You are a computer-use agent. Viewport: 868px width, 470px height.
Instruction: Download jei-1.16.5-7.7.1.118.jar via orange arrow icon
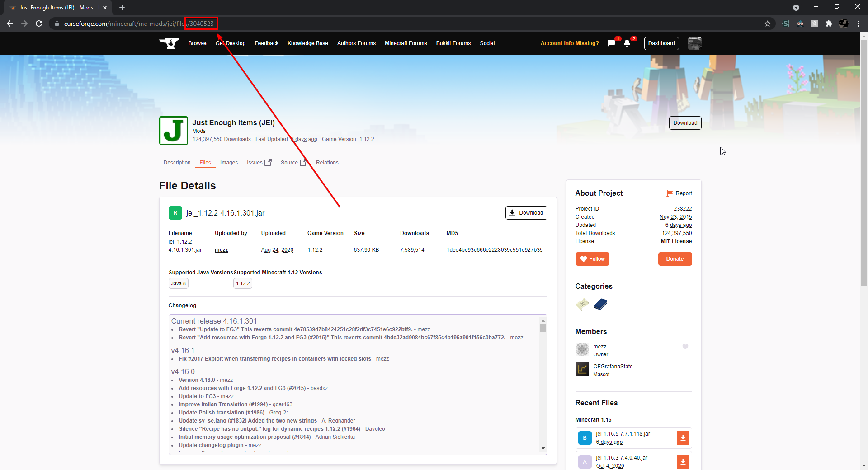pos(683,438)
